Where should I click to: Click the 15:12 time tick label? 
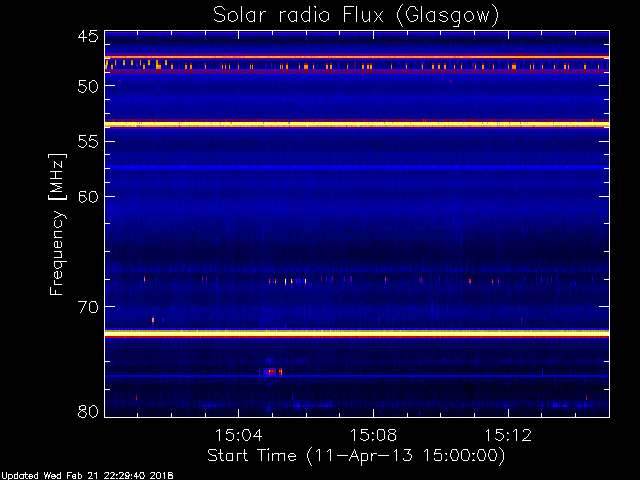[x=508, y=435]
